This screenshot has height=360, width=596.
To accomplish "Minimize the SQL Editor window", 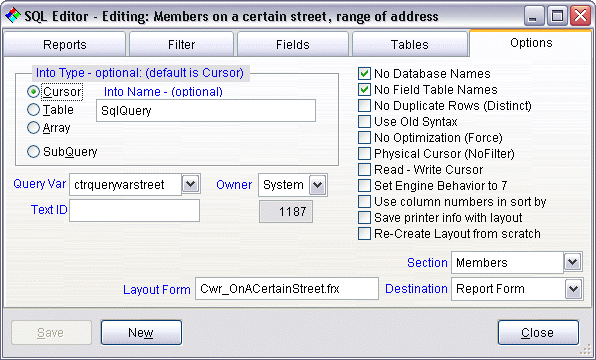I will (x=534, y=16).
